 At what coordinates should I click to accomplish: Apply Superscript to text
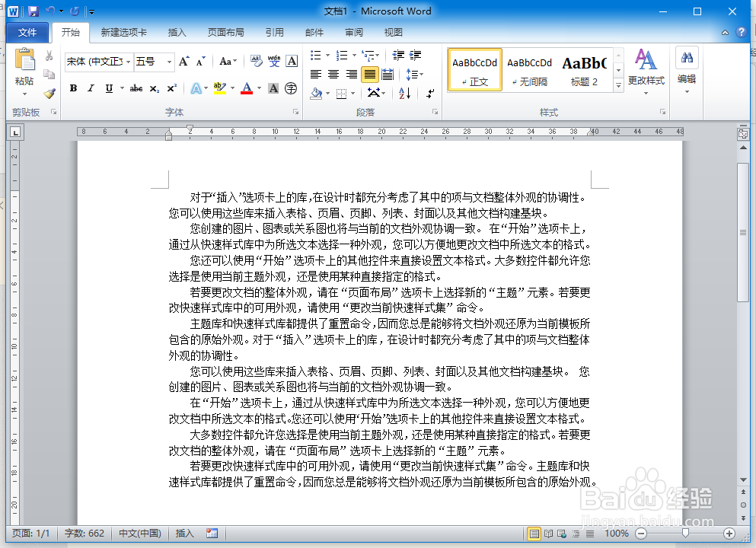(171, 87)
